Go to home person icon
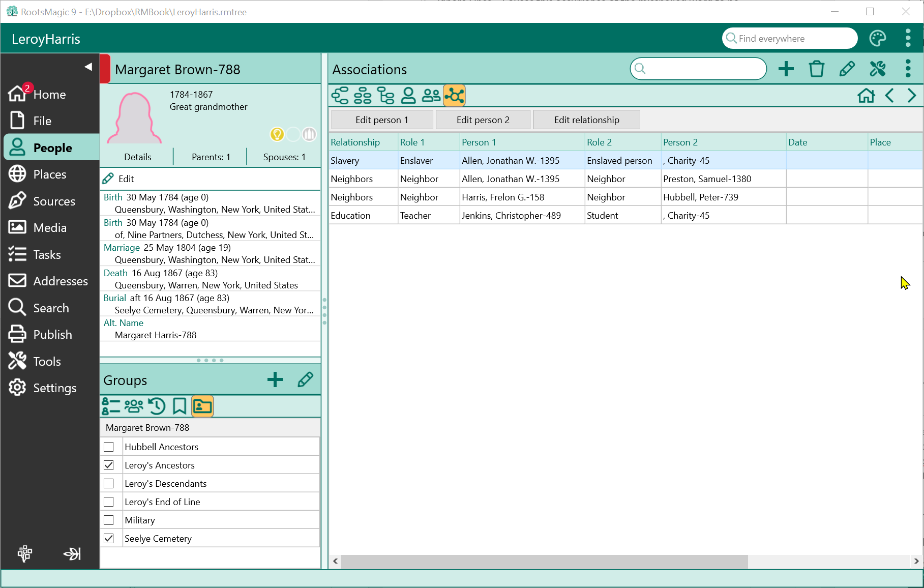This screenshot has width=924, height=588. click(x=866, y=96)
